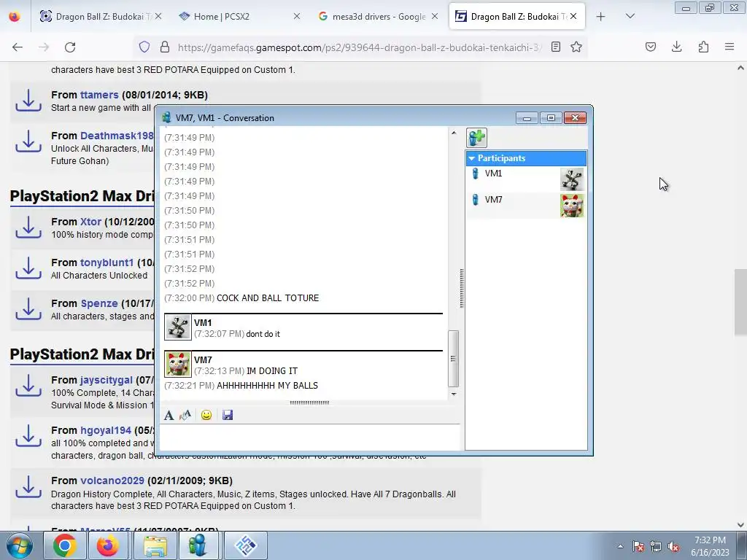Save page to Pocket
This screenshot has width=747, height=560.
coord(650,47)
